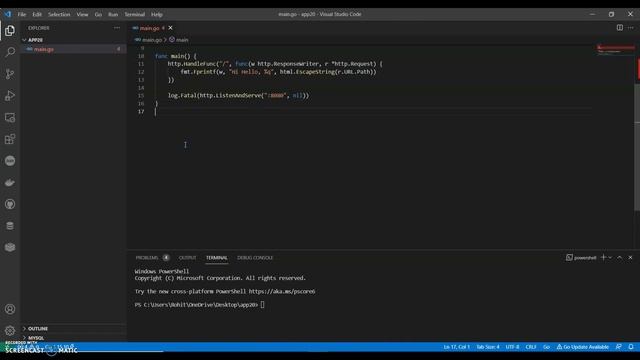Open the Accounts menu icon
This screenshot has height=360, width=640.
(x=10, y=309)
